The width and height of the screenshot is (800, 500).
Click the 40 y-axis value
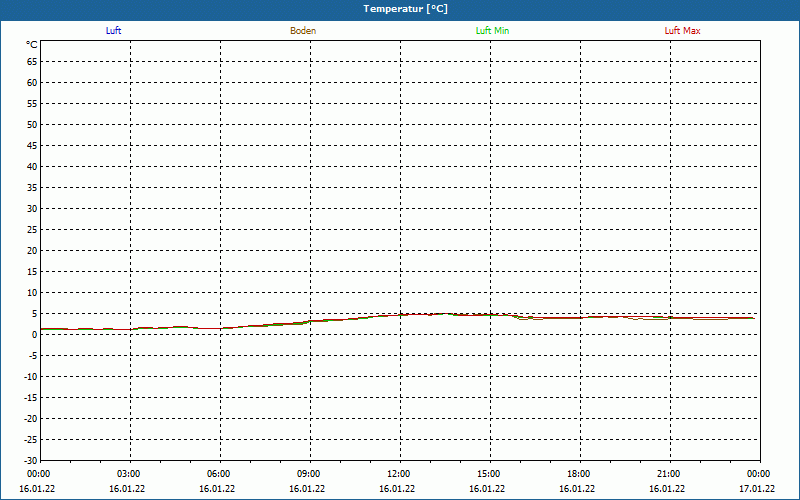(x=32, y=167)
